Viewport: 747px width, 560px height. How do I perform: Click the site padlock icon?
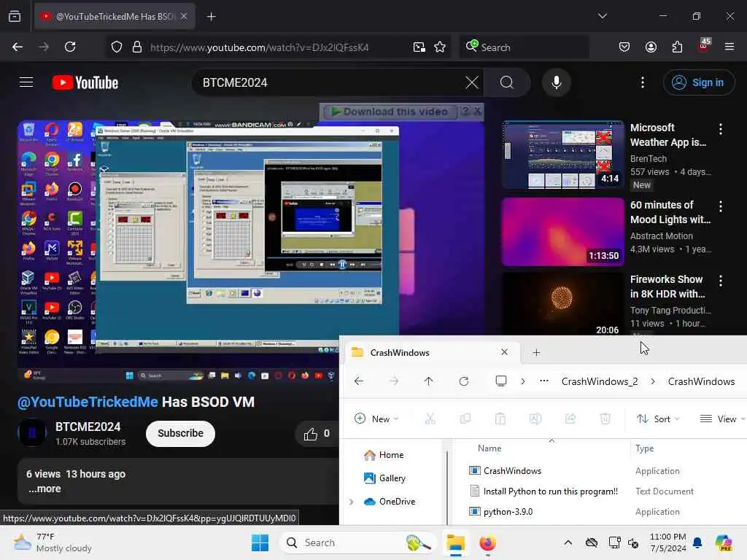pos(137,47)
